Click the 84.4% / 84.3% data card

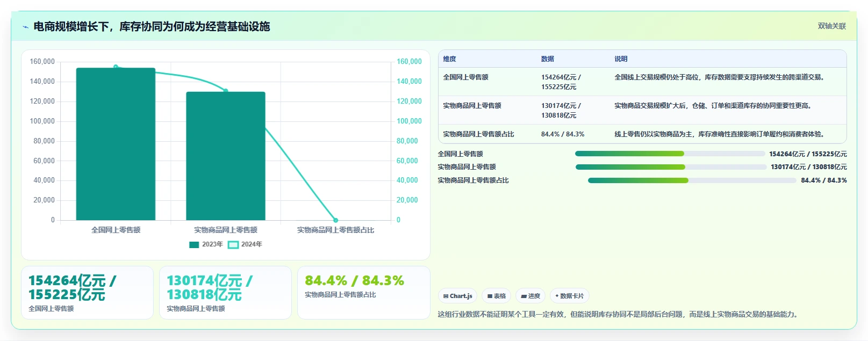(x=364, y=293)
